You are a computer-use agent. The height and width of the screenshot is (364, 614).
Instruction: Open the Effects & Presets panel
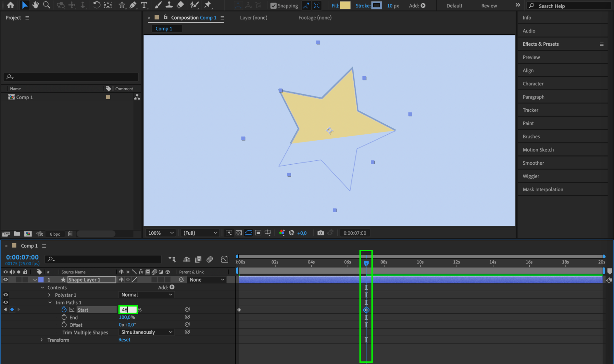[x=541, y=44]
